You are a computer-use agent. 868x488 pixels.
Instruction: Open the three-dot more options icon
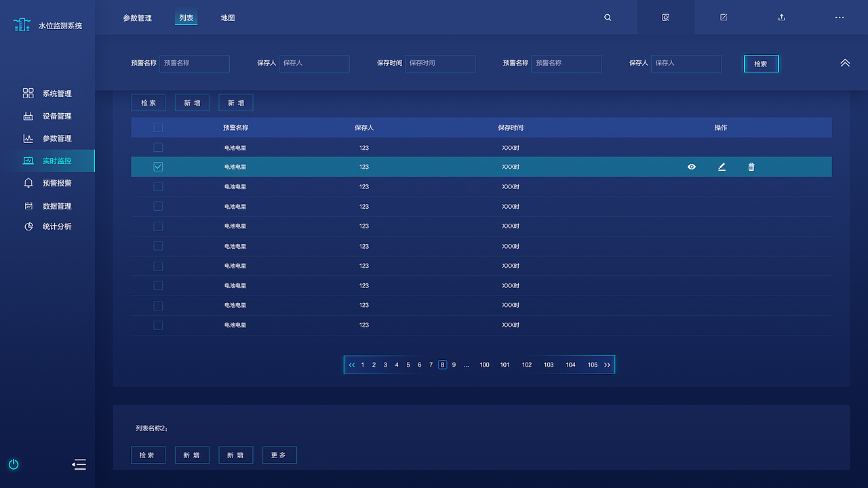(840, 18)
